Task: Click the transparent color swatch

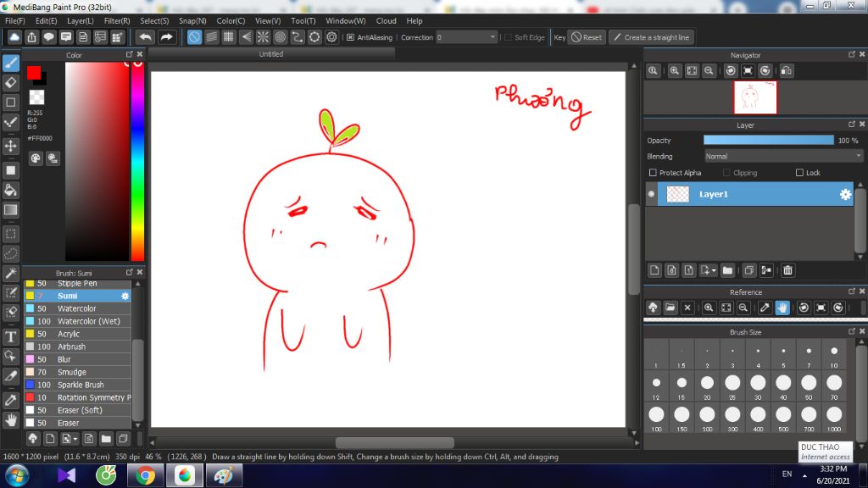Action: point(36,97)
